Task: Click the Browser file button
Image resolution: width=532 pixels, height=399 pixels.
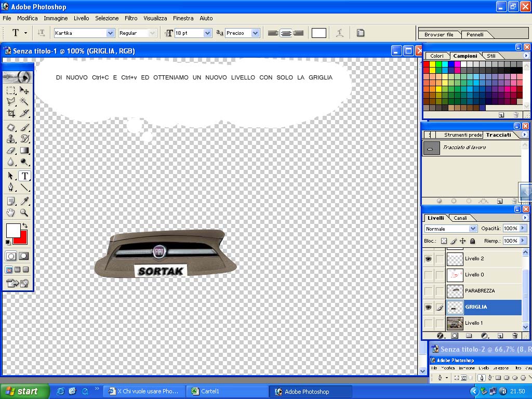Action: coord(438,34)
